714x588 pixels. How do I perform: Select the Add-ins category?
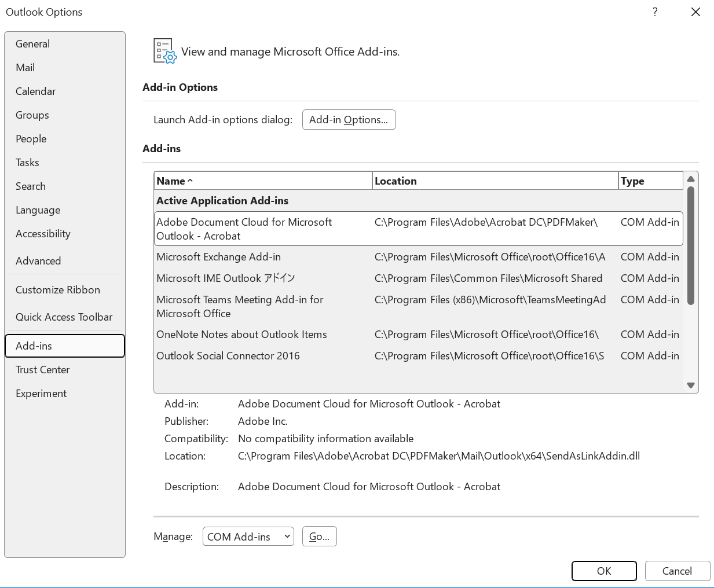click(65, 346)
